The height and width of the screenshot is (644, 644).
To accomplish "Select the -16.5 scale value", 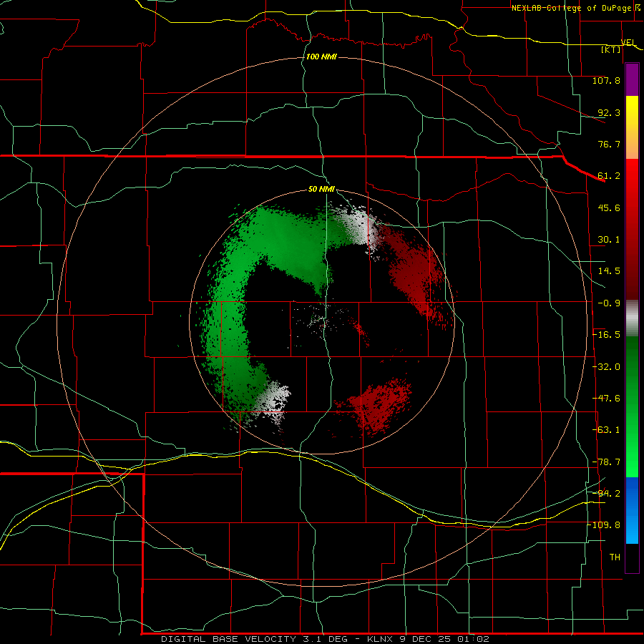I will tap(606, 335).
